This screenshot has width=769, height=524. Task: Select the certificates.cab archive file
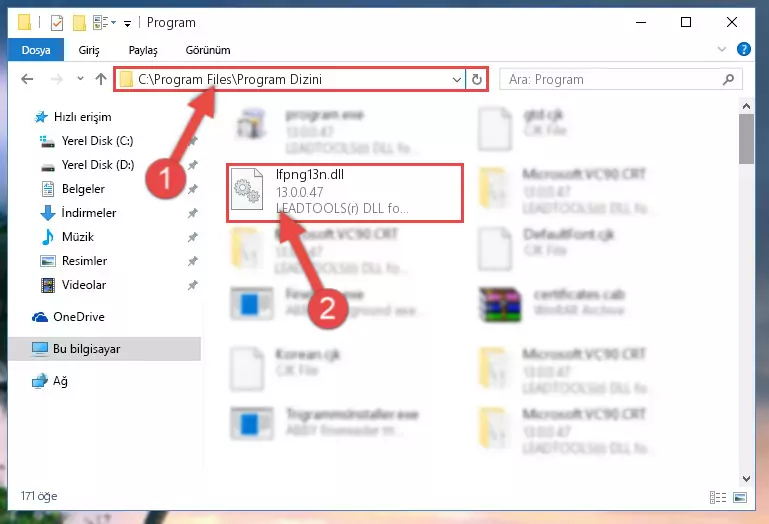[552, 303]
